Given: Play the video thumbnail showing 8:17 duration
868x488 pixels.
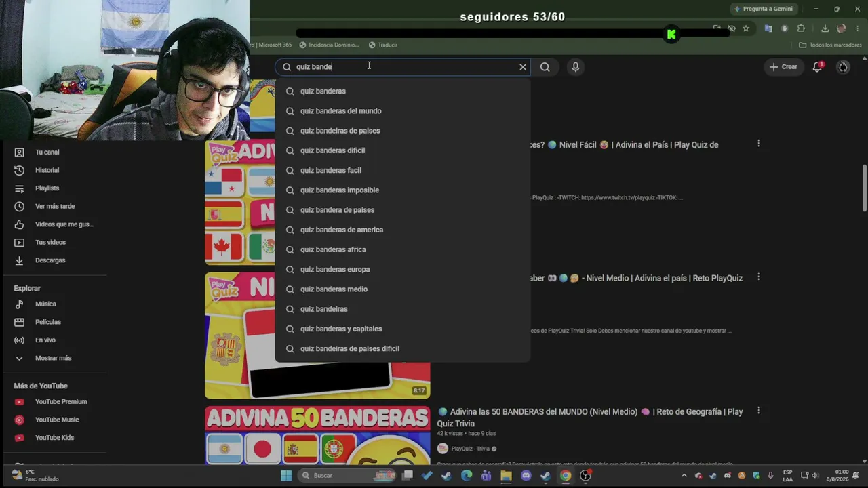Looking at the screenshot, I should 317,335.
